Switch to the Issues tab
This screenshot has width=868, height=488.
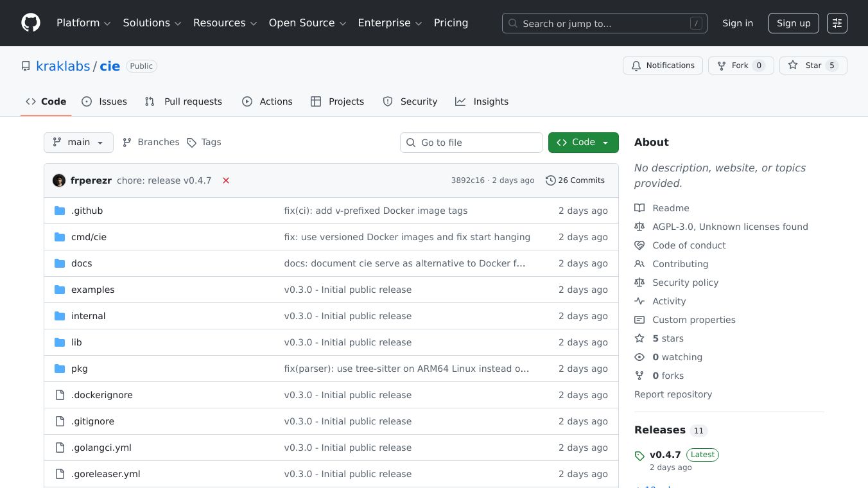[x=104, y=101]
